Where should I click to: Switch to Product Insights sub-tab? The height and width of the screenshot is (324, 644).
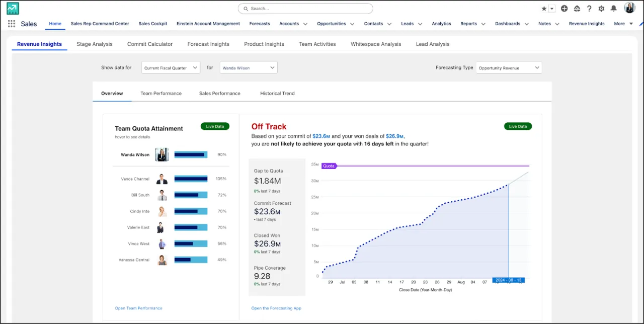(264, 44)
